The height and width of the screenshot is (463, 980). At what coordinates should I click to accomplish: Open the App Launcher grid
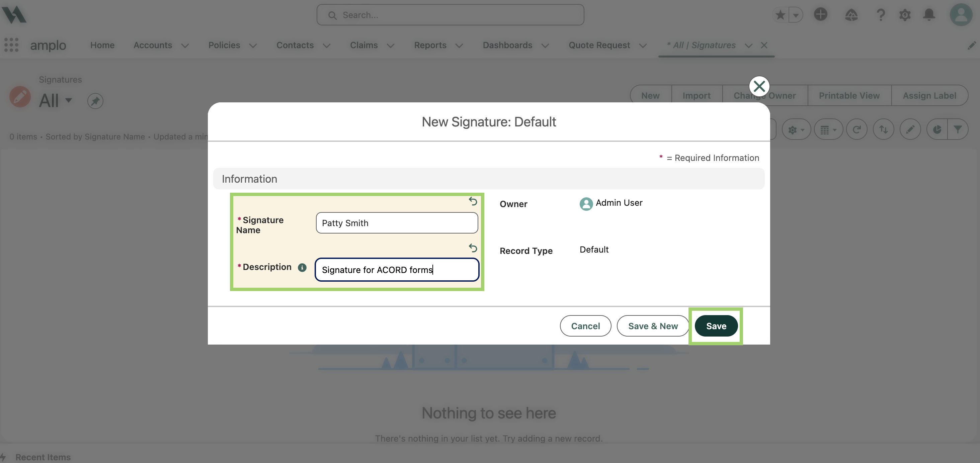tap(11, 45)
